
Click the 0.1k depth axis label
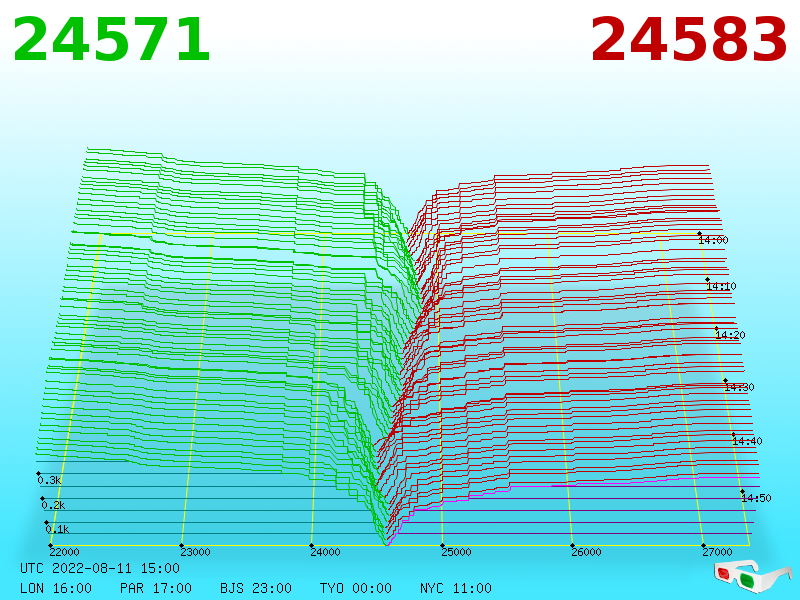pos(57,529)
